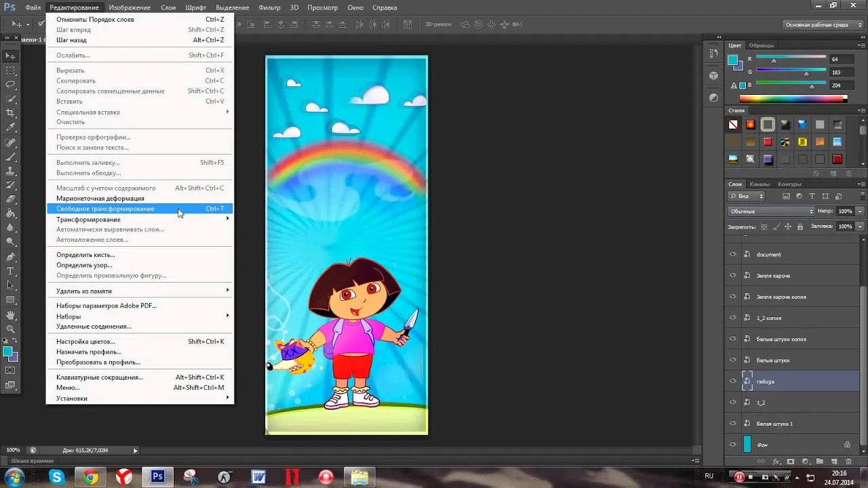Select the Pen tool
This screenshot has height=488, width=868.
10,257
